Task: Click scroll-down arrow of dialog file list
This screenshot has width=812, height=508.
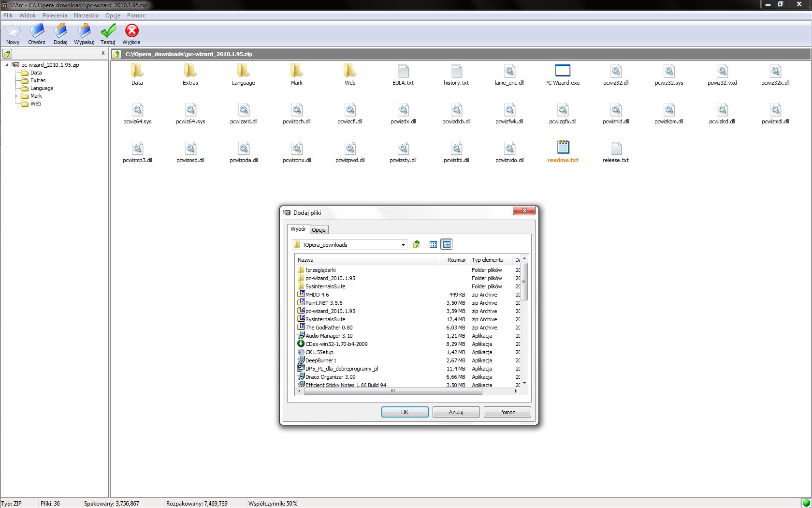Action: (x=524, y=384)
